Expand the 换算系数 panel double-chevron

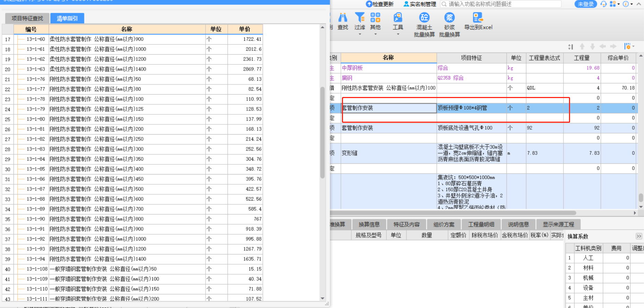coord(639,236)
